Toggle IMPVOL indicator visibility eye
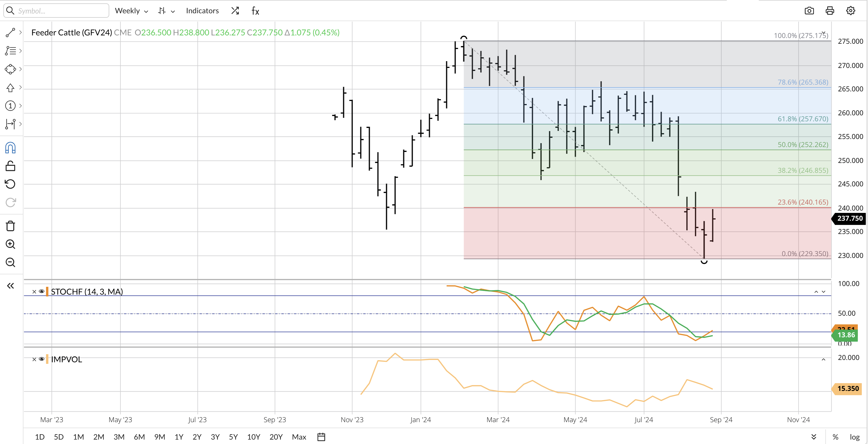 41,359
